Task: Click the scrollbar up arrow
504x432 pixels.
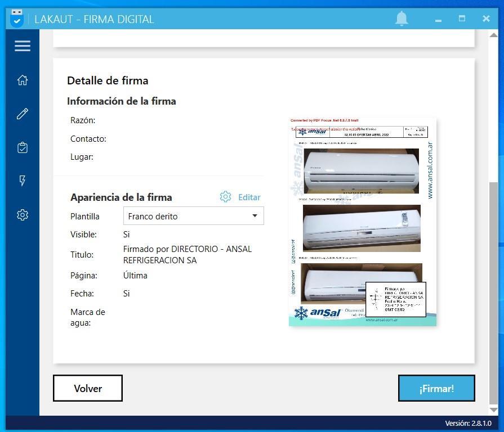Action: pos(494,35)
